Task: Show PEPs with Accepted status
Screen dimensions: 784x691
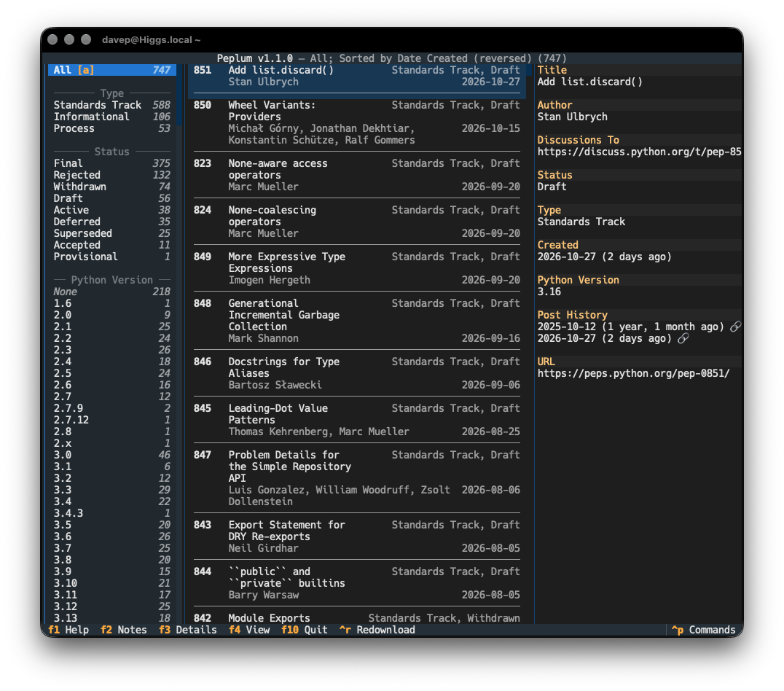Action: tap(112, 245)
